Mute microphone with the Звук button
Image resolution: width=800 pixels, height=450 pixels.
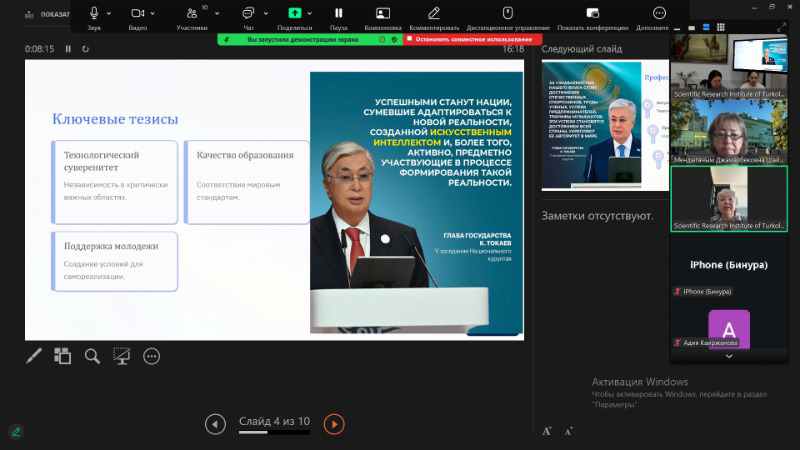coord(94,13)
